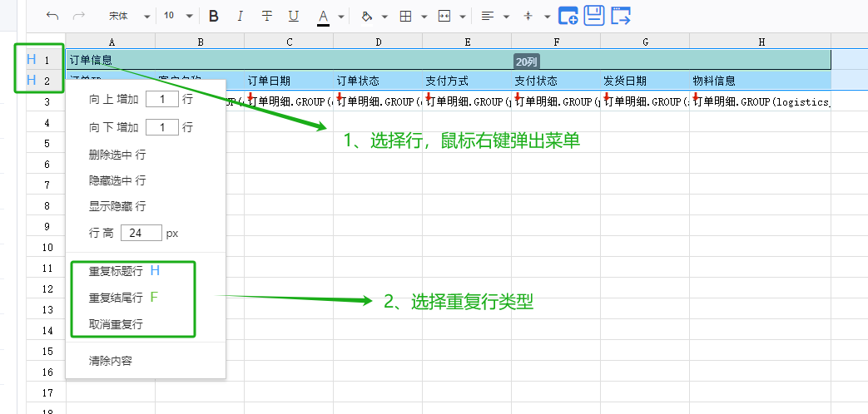Expand the vertical align options arrow
868x414 pixels.
[x=548, y=17]
